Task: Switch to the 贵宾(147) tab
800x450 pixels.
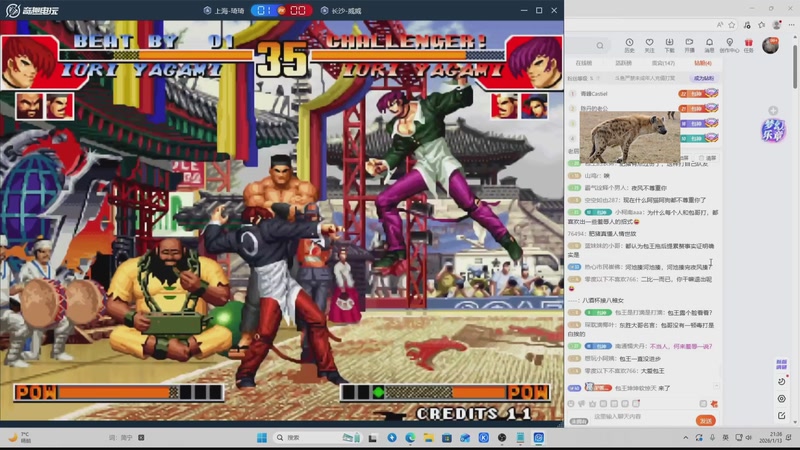Action: (x=663, y=63)
